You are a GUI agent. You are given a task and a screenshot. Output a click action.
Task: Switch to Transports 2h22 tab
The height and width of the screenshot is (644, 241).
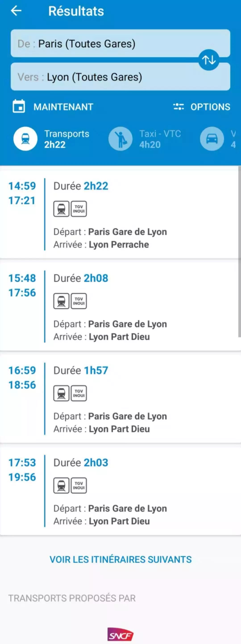click(x=66, y=139)
